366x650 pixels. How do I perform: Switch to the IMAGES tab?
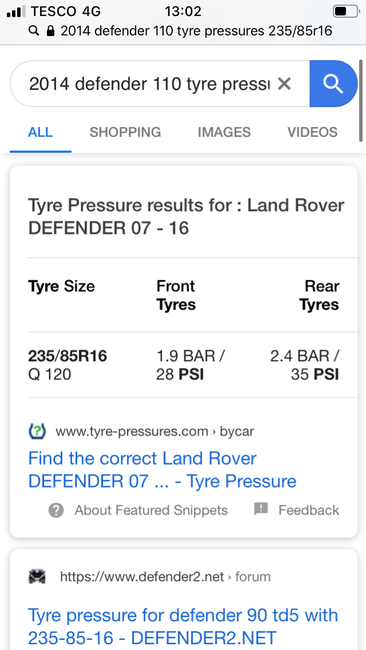coord(224,132)
